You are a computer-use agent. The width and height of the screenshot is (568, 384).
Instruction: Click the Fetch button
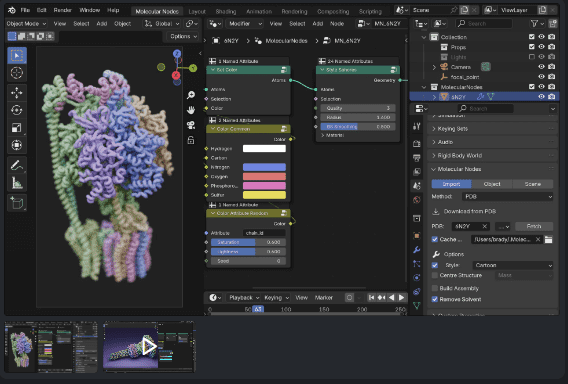[x=534, y=226]
